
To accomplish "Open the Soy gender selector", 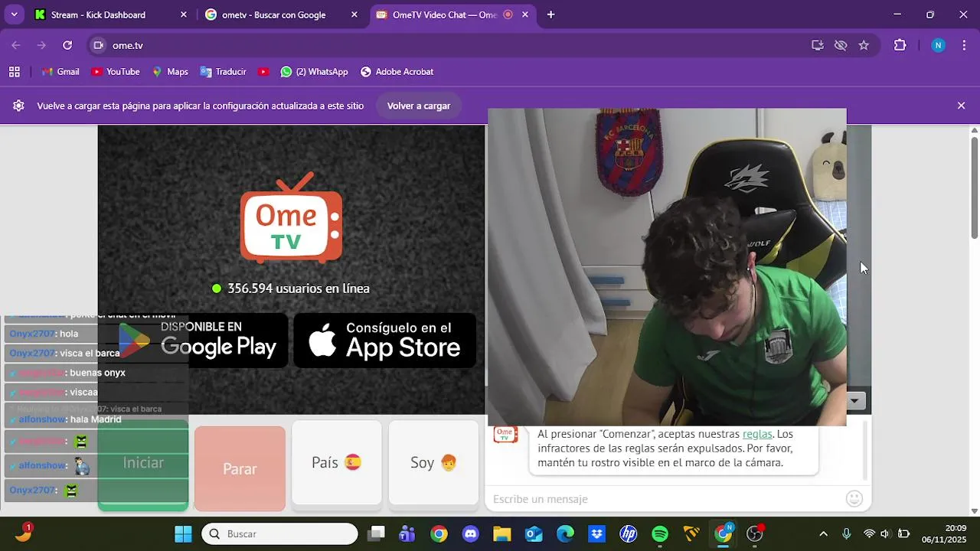I will (x=433, y=463).
